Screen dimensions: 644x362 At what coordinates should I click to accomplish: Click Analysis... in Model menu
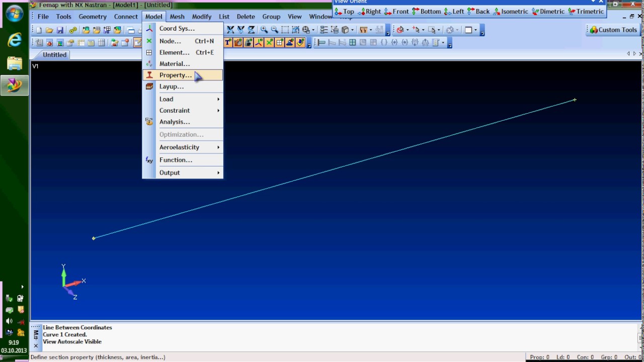click(x=183, y=122)
